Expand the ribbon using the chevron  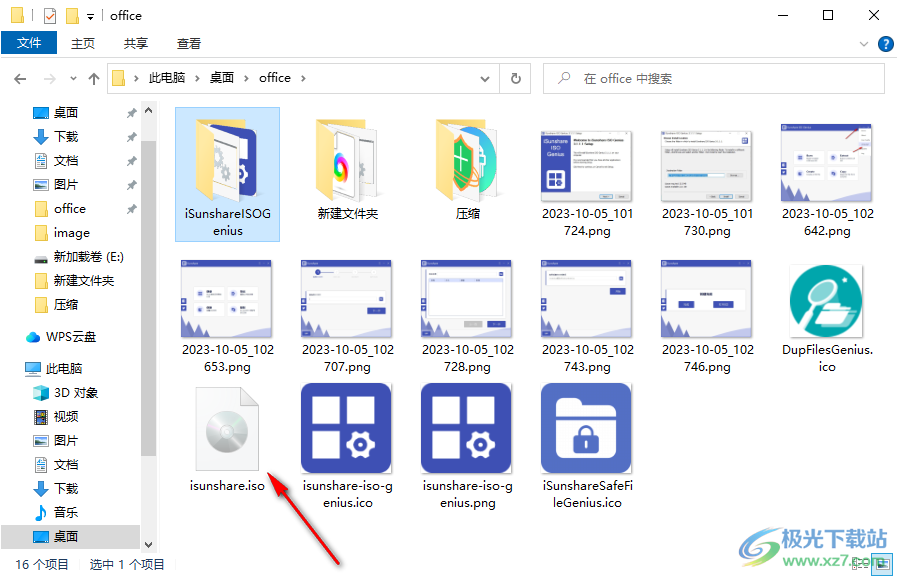(864, 44)
